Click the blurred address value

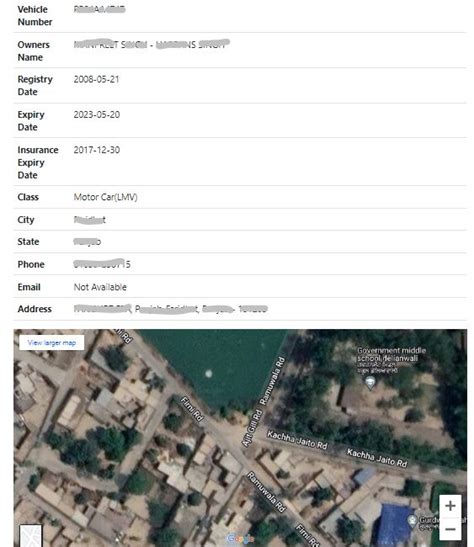171,309
